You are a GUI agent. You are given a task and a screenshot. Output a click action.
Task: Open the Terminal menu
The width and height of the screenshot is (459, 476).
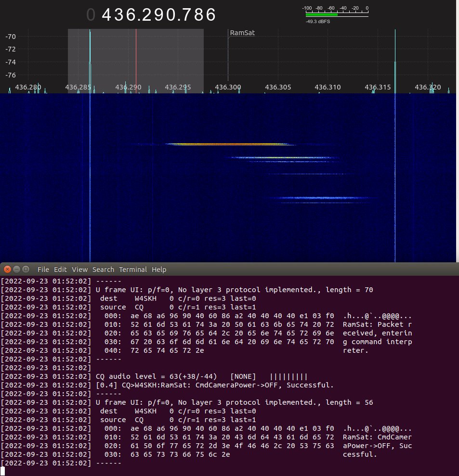click(x=133, y=269)
